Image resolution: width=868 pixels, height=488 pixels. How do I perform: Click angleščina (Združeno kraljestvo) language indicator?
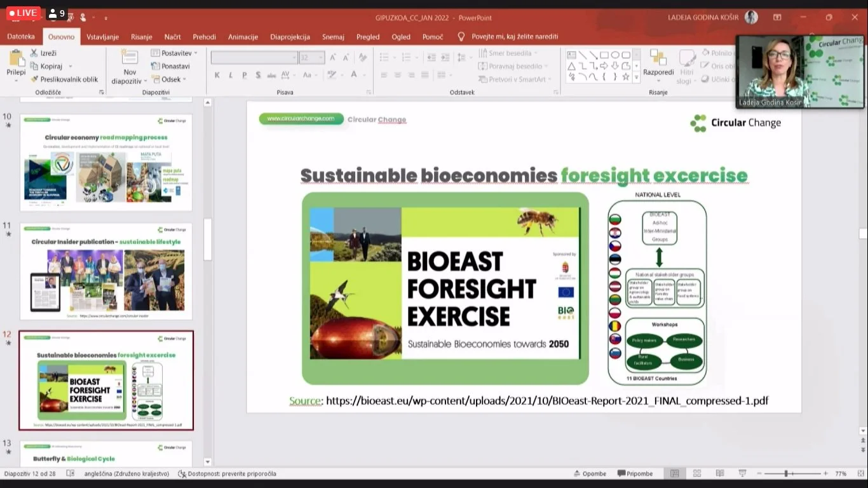tap(126, 473)
